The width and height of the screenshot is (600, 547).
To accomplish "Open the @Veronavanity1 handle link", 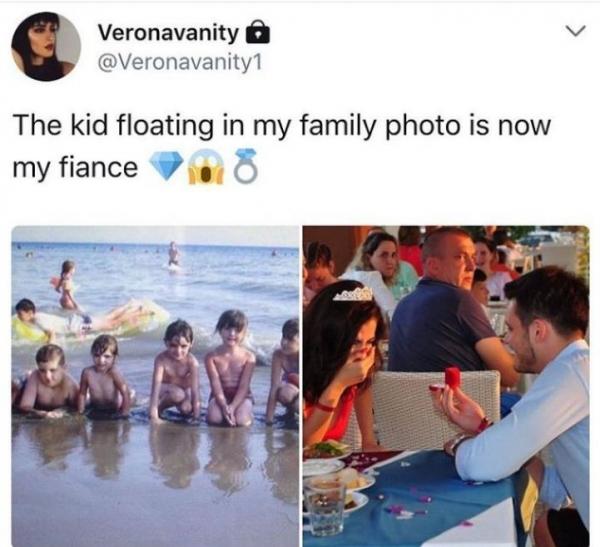I will tap(180, 62).
